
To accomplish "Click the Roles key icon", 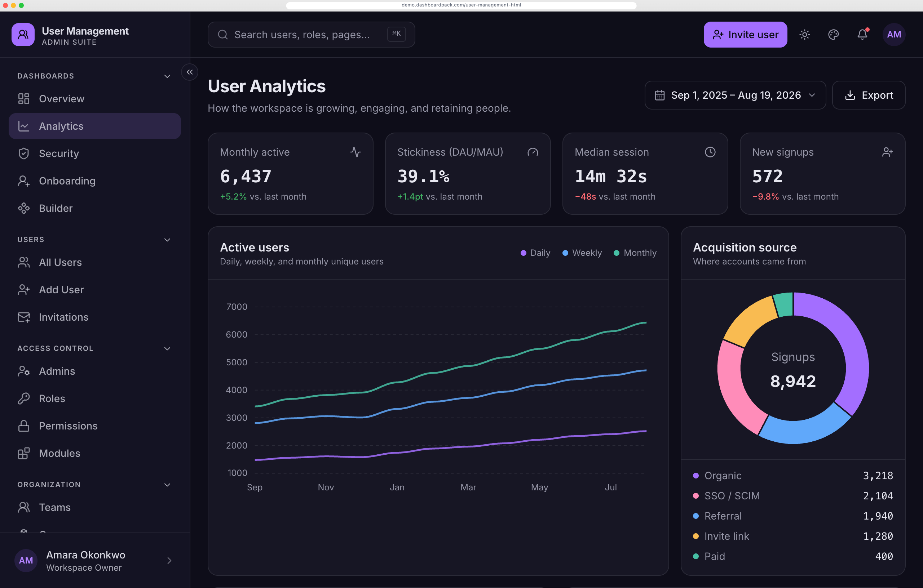I will point(24,398).
